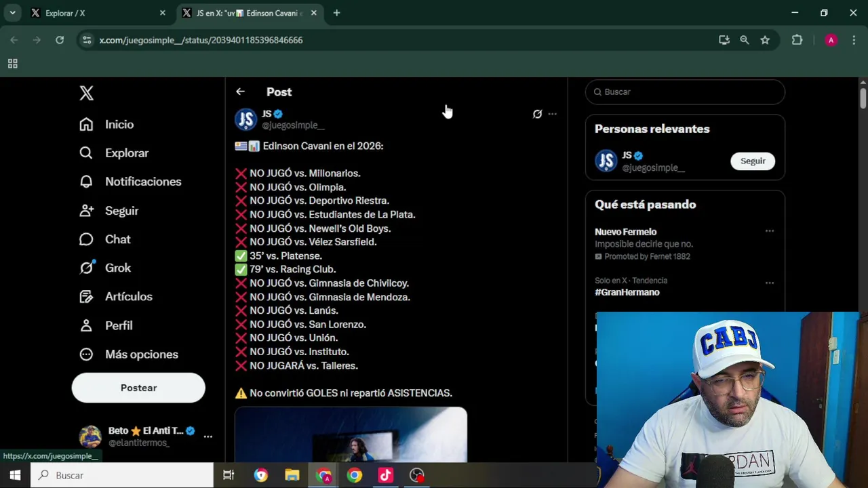Image resolution: width=868 pixels, height=488 pixels.
Task: Open Windows Start menu
Action: point(15,475)
